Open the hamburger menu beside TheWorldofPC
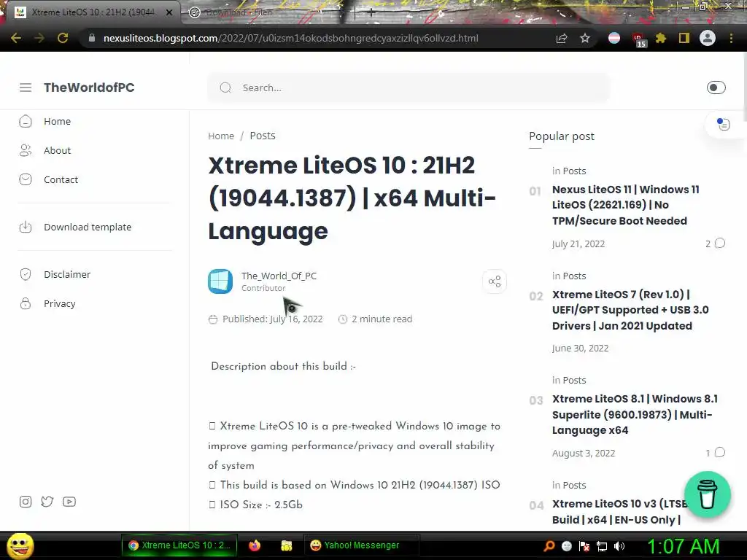Viewport: 747px width, 560px height. (x=26, y=87)
